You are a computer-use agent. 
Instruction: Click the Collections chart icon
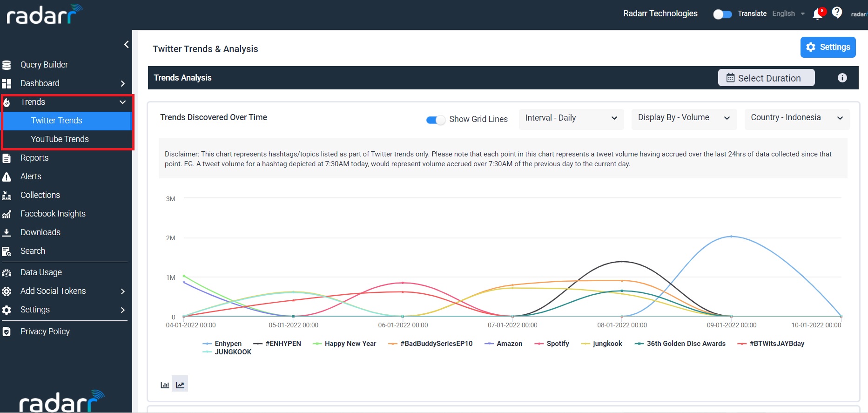[7, 195]
